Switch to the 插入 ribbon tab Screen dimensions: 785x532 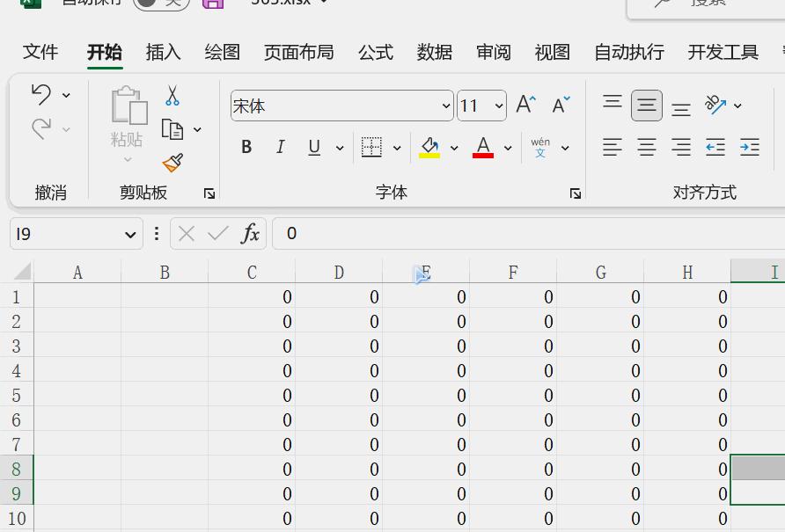(162, 52)
